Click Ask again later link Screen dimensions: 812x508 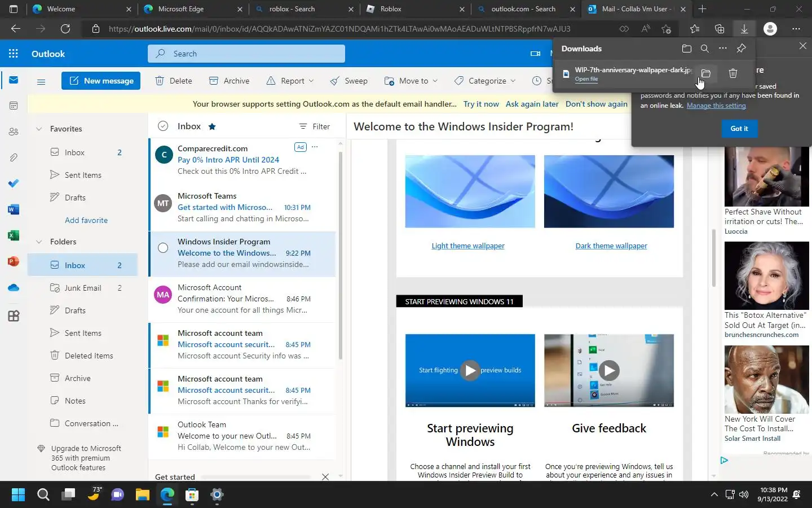pyautogui.click(x=532, y=104)
